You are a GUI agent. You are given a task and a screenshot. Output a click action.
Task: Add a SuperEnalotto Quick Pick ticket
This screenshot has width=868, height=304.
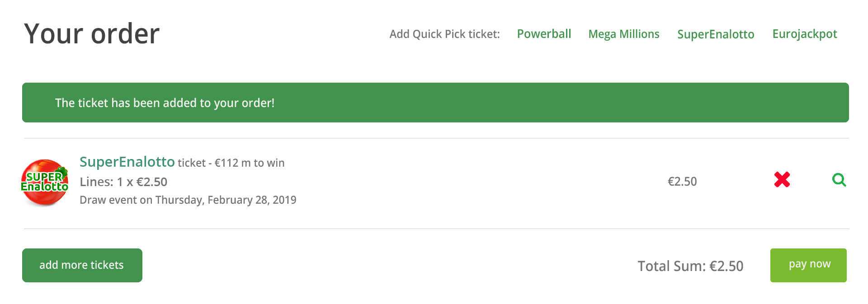(x=716, y=34)
